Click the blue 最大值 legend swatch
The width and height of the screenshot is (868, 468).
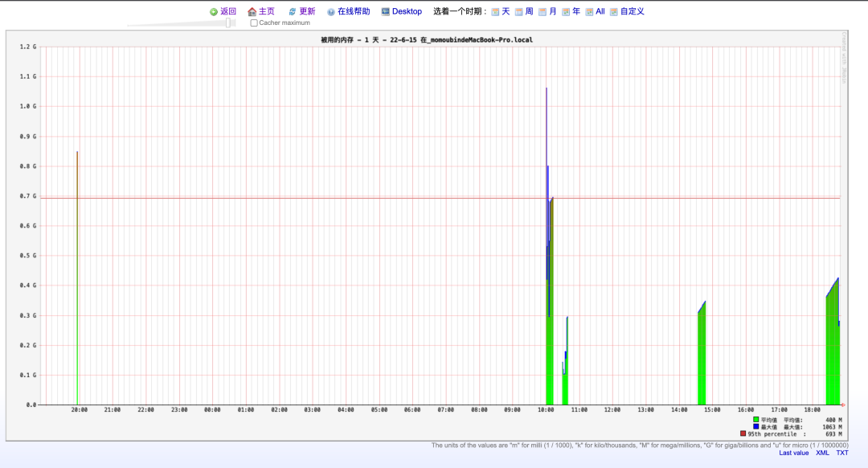755,426
